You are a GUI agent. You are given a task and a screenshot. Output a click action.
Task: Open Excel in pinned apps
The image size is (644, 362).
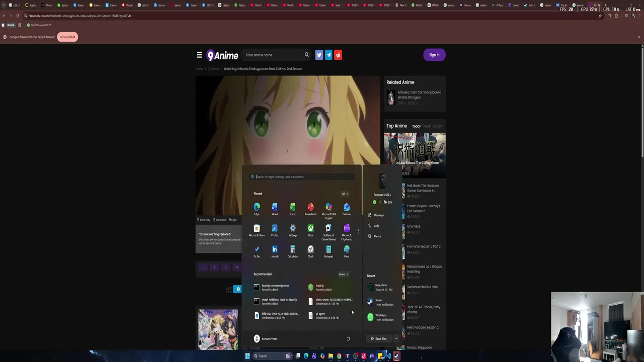click(293, 209)
